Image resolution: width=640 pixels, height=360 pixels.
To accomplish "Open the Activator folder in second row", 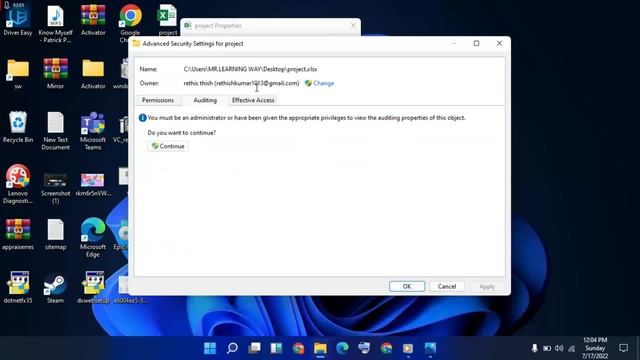I will 93,74.
